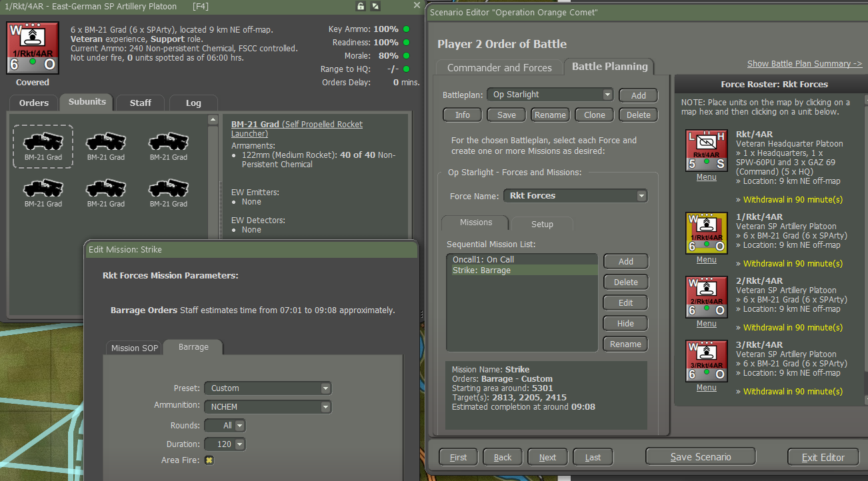Select the dashed-outlined BM-21 Grad subunit
This screenshot has width=868, height=481.
point(43,146)
